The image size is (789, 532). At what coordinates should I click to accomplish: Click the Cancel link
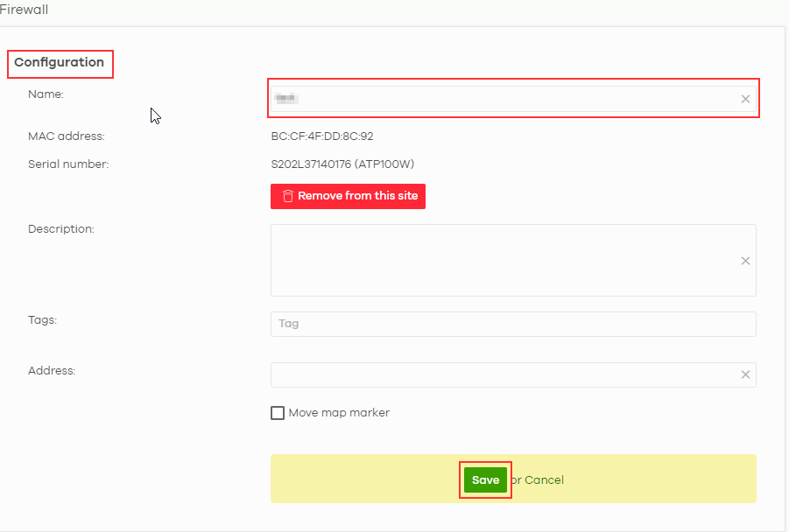click(544, 479)
